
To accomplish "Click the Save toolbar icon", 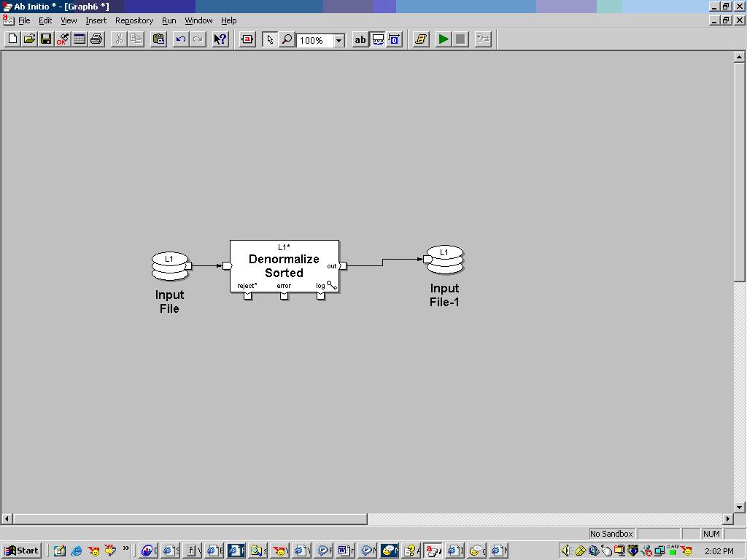I will point(45,39).
